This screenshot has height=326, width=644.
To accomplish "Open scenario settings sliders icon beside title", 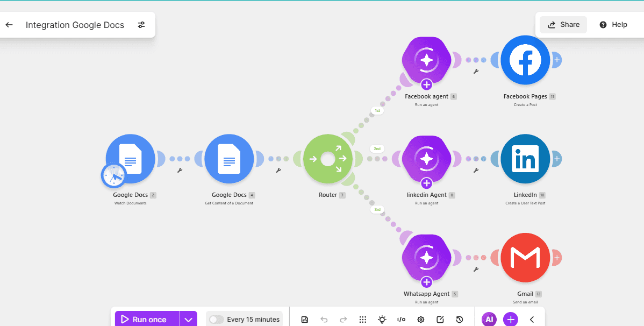I will coord(141,25).
